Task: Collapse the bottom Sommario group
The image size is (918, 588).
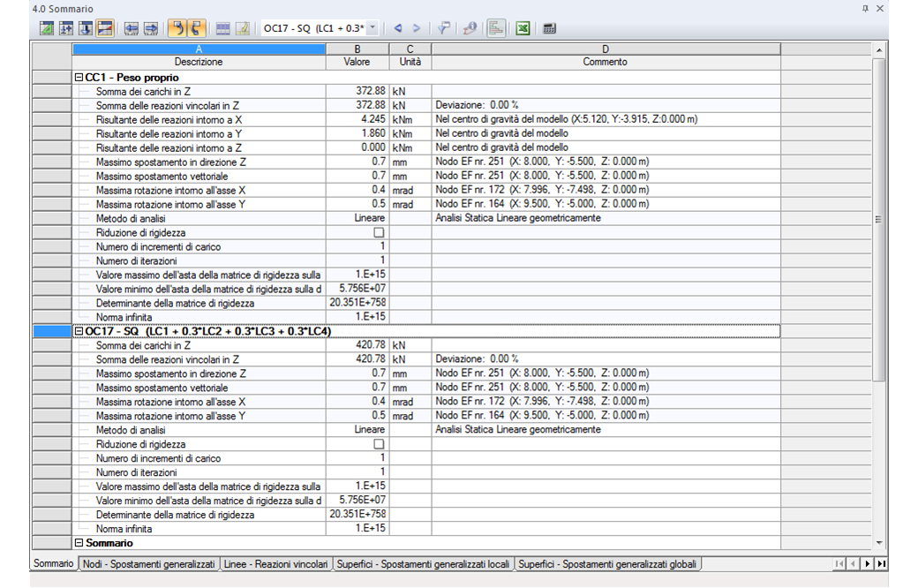Action: (79, 543)
